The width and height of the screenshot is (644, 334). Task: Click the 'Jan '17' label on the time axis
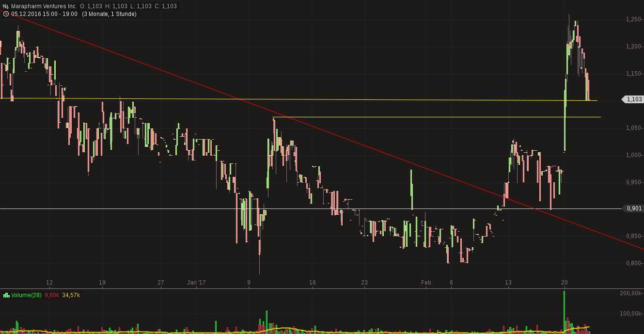(196, 282)
